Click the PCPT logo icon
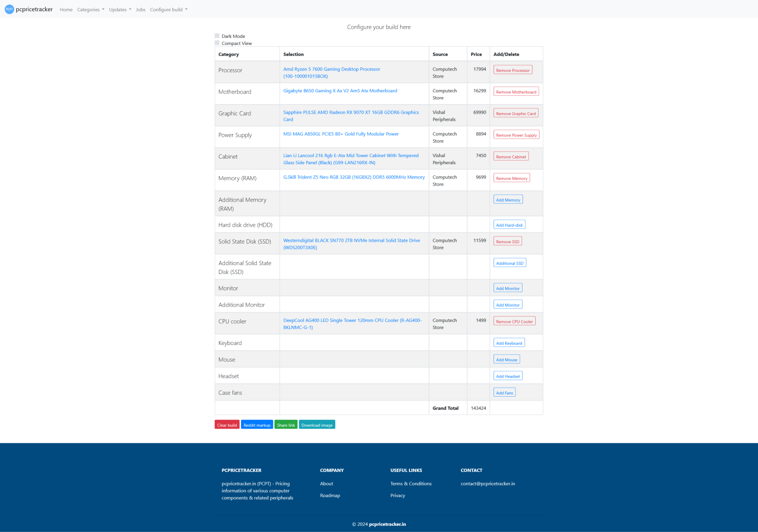 click(x=9, y=9)
